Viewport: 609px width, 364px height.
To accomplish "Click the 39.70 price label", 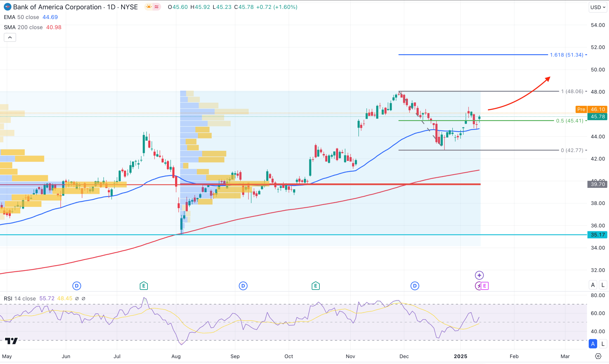I will pyautogui.click(x=598, y=184).
